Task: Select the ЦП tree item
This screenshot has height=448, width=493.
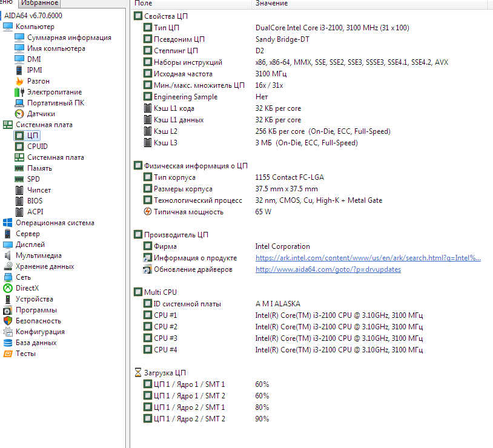Action: 27,136
